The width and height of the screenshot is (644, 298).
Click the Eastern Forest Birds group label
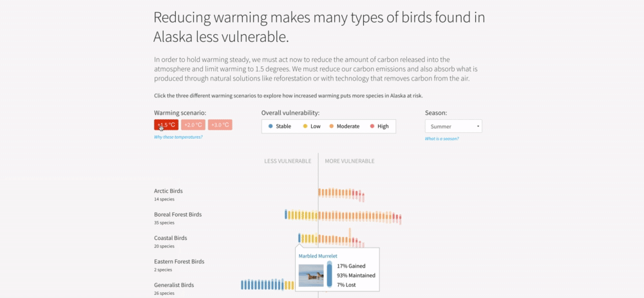pyautogui.click(x=179, y=261)
